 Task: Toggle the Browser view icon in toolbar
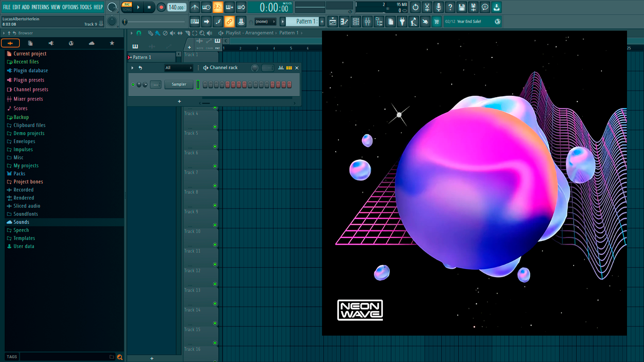coord(379,21)
